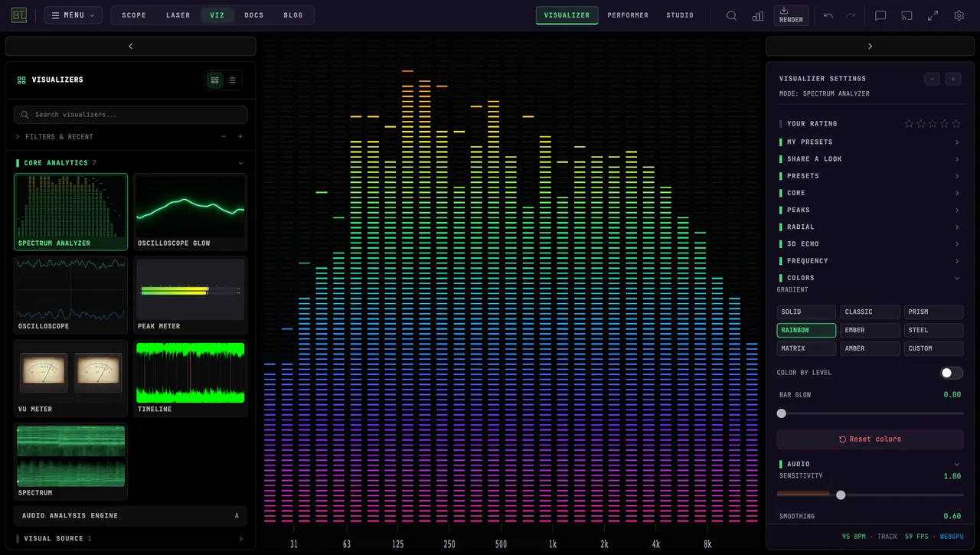
Task: Collapse the left panel with the chevron arrow
Action: pyautogui.click(x=131, y=47)
